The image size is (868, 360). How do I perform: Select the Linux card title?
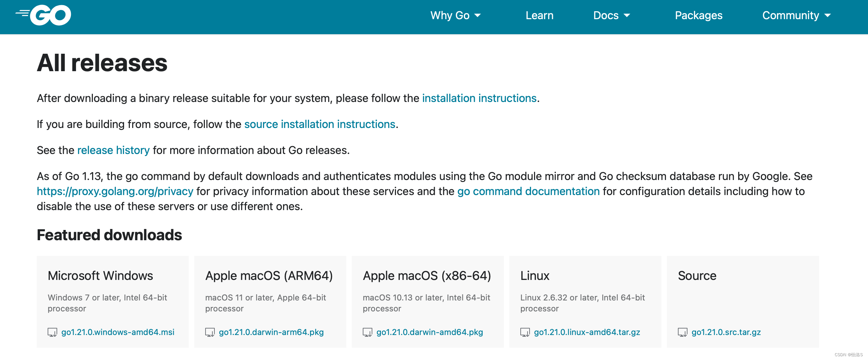click(x=535, y=275)
